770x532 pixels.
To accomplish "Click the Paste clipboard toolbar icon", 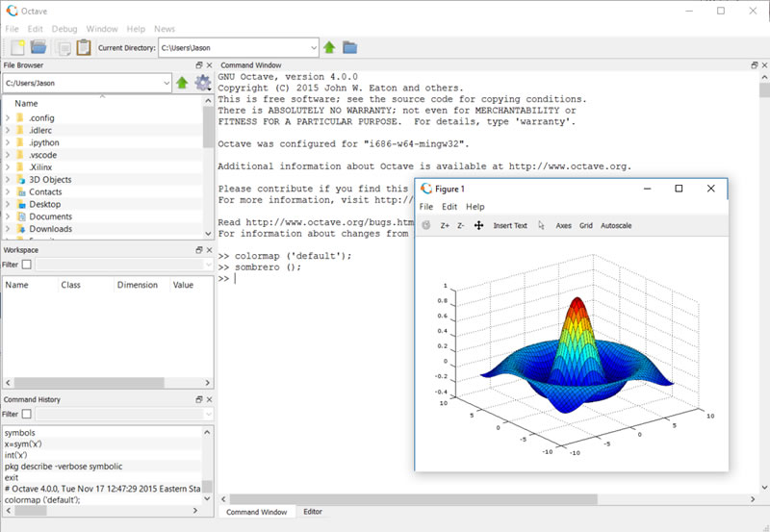I will [84, 47].
